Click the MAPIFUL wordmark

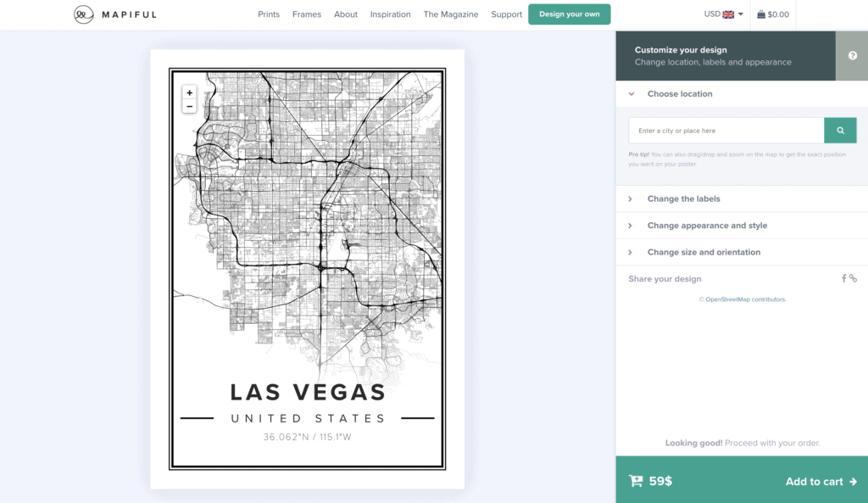[x=129, y=14]
